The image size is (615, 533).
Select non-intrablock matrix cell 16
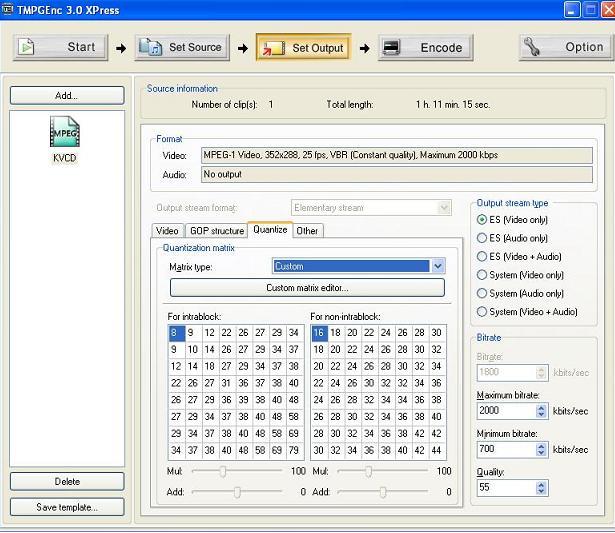point(319,333)
